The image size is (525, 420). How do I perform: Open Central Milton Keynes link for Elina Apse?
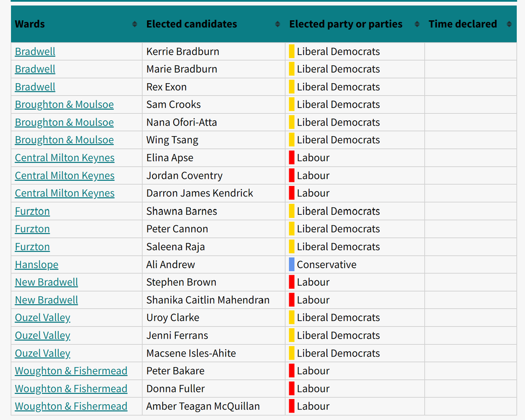[x=65, y=158]
